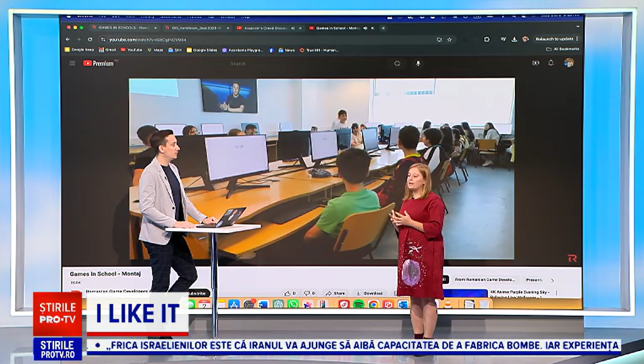The image size is (644, 364).
Task: Open the YouTube notifications bell
Action: [x=551, y=63]
